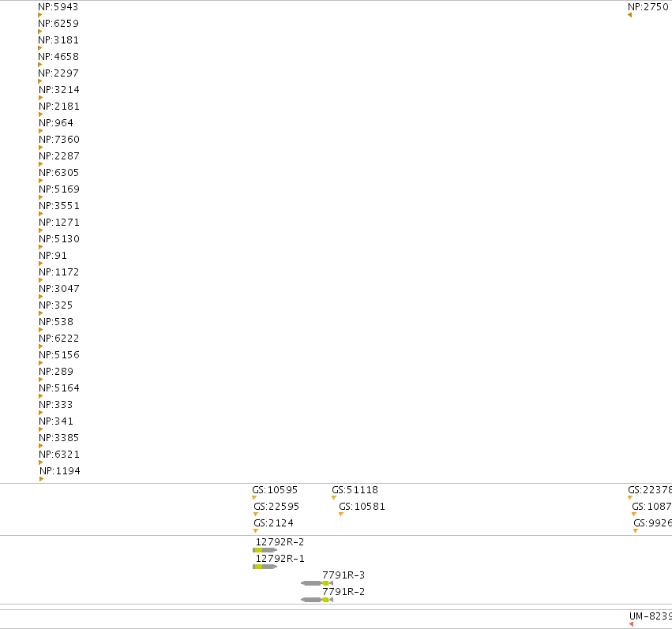Click the triangle marker under NP:5943
This screenshot has width=672, height=629.
point(39,15)
